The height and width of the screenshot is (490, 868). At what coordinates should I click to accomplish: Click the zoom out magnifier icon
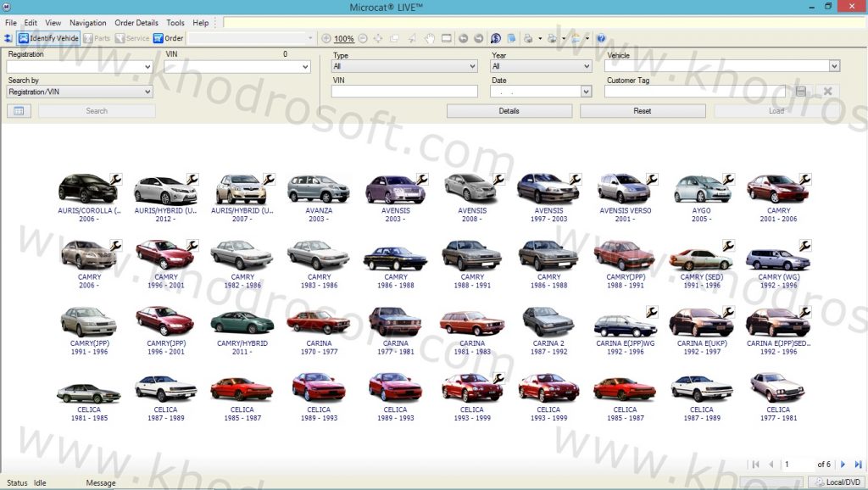coord(363,38)
